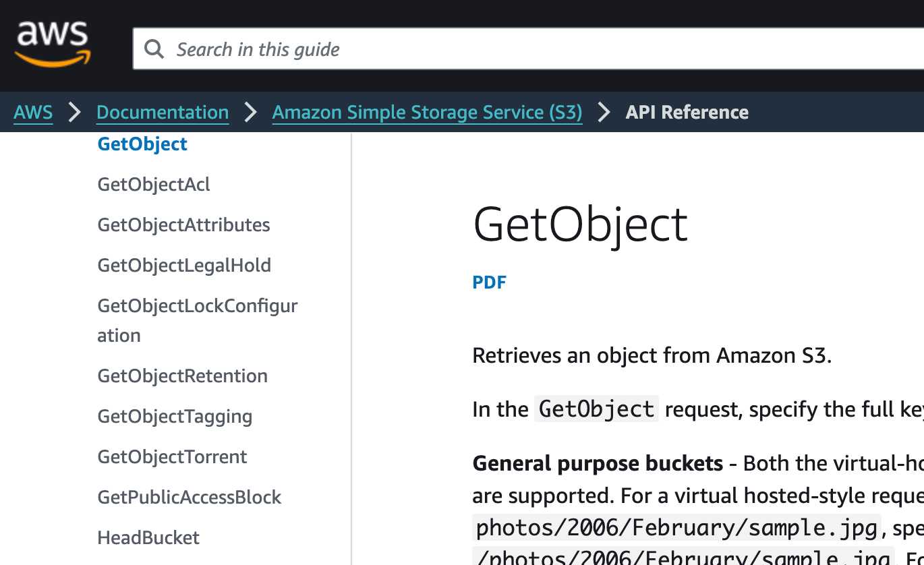Viewport: 924px width, 565px height.
Task: Select GetObject in the sidebar
Action: (x=142, y=144)
